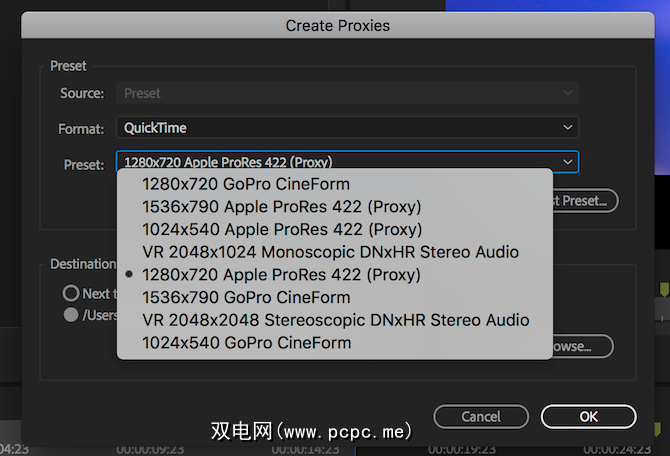Select VR 2048x2048 Stereoscopic DNxHR Stereo Audio
The image size is (670, 456).
335,320
